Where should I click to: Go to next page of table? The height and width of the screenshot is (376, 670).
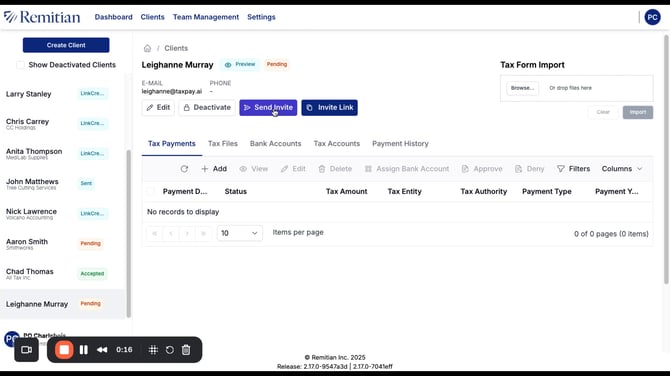pos(187,233)
